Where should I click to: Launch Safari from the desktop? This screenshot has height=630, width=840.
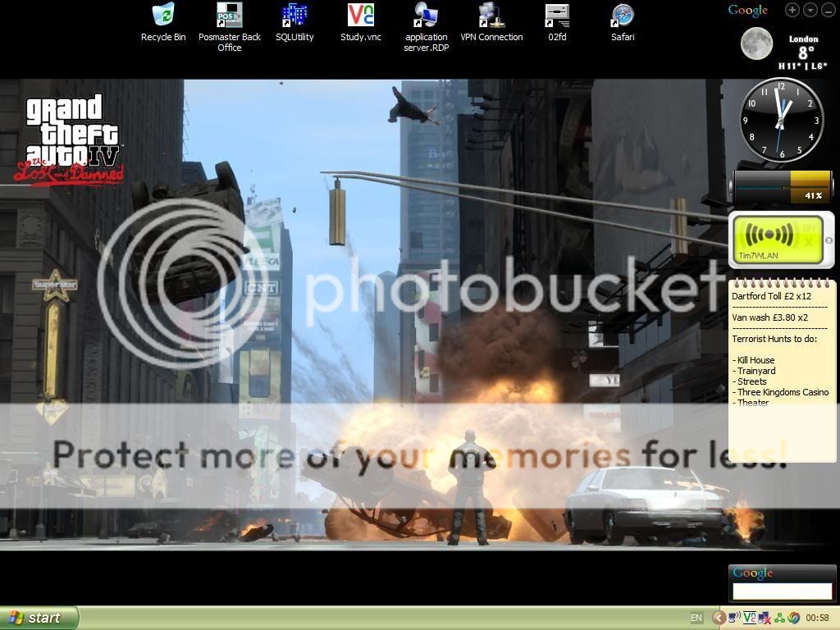coord(623,15)
